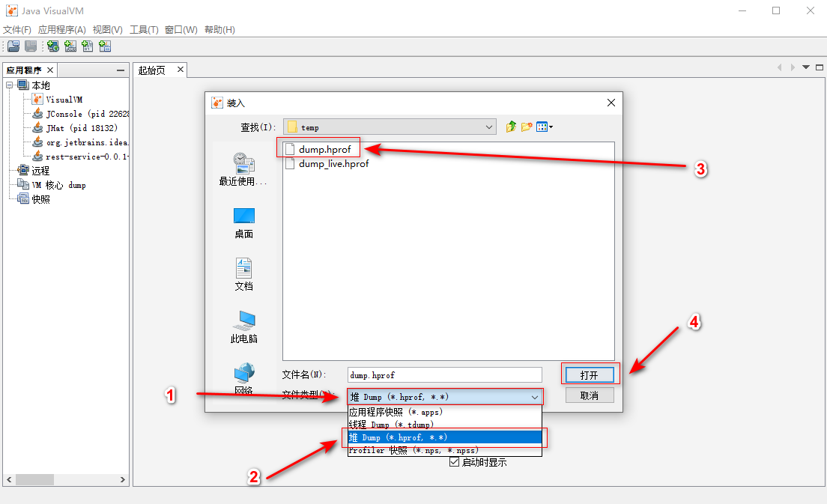Close the 起始页 tab
This screenshot has width=827, height=504.
click(180, 70)
